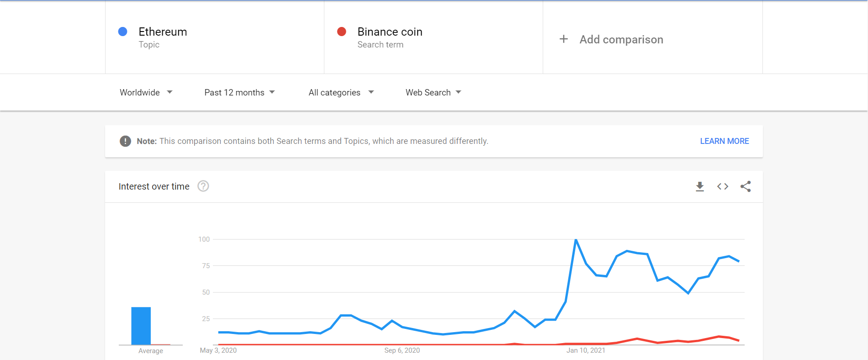The height and width of the screenshot is (360, 868).
Task: Open the Interest over time help icon
Action: (x=203, y=186)
